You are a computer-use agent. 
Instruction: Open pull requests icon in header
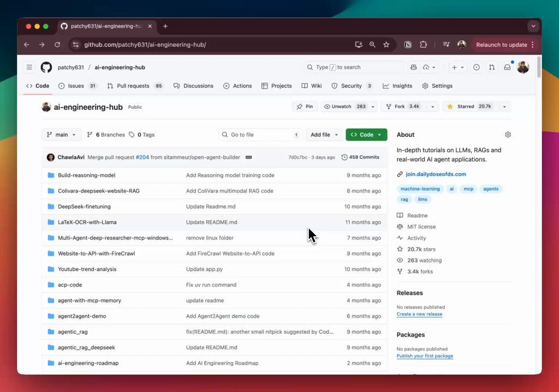[492, 67]
